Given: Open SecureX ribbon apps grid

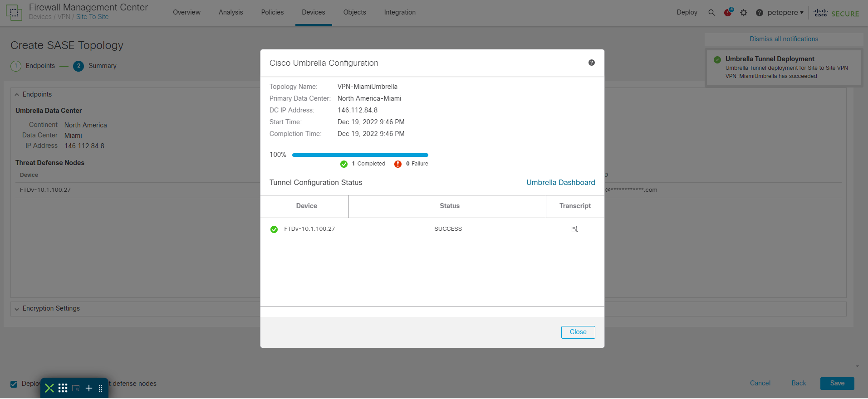Looking at the screenshot, I should pyautogui.click(x=63, y=388).
